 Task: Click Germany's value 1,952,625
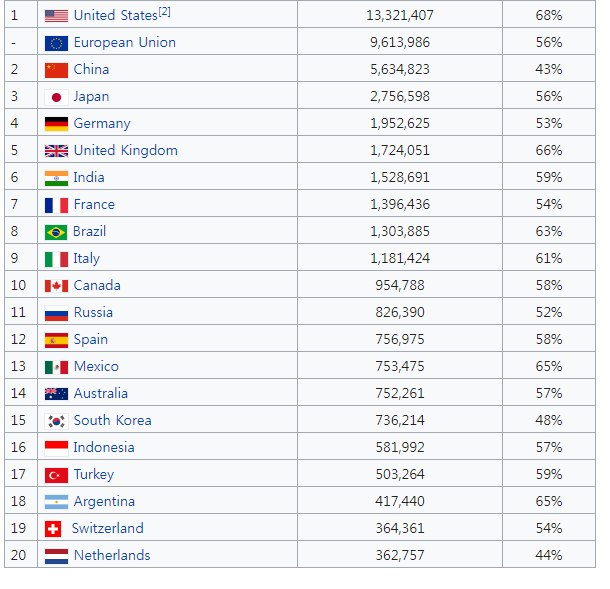(400, 123)
